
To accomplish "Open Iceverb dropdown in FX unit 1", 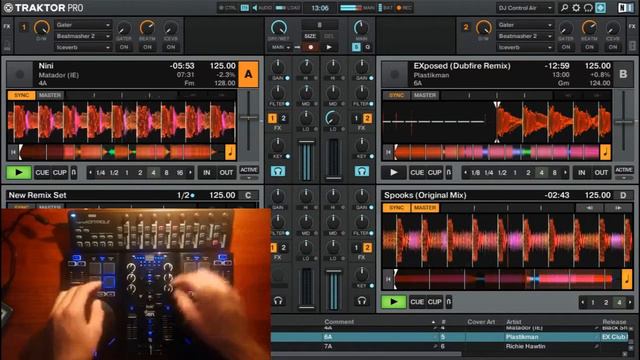I will [x=83, y=47].
